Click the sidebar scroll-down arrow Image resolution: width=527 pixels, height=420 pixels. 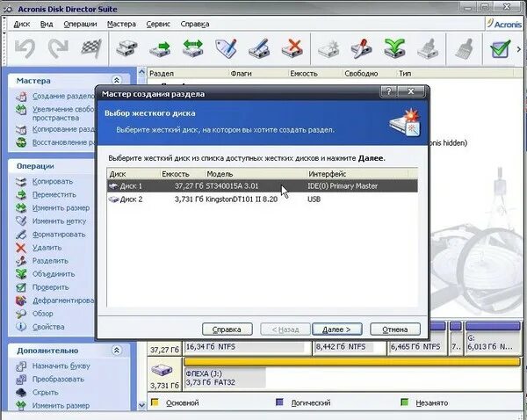(x=141, y=405)
